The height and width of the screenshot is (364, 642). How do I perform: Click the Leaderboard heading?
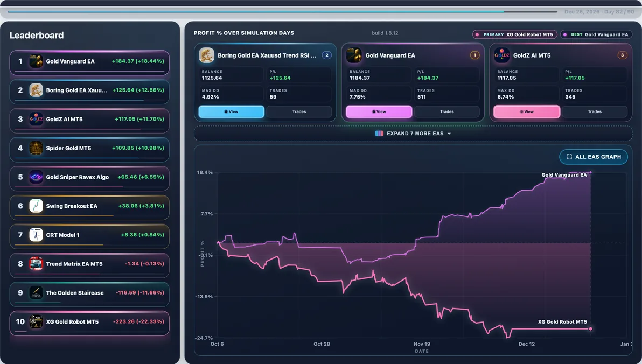[x=37, y=35]
